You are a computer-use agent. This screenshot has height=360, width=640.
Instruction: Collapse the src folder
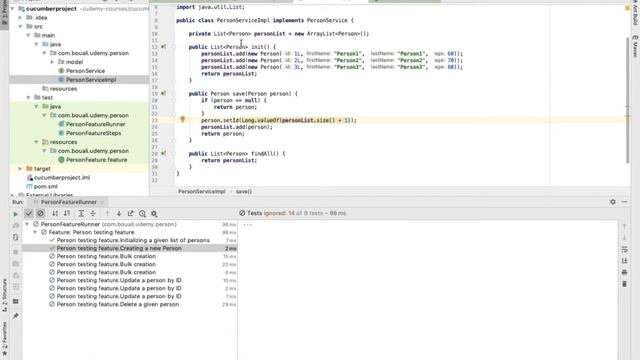[20, 27]
